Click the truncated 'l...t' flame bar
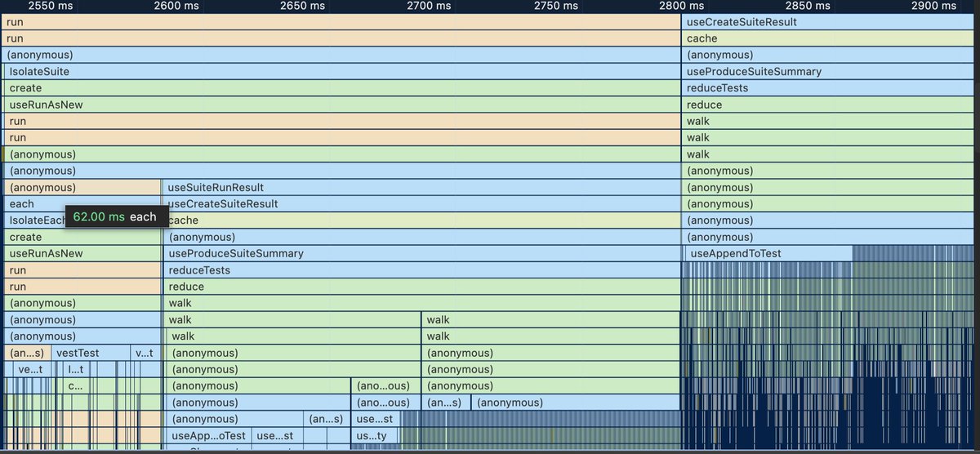Viewport: 980px width, 454px height. pos(75,369)
